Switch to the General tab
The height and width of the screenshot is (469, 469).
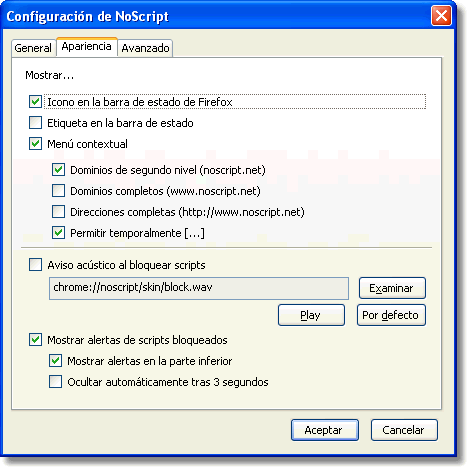33,48
